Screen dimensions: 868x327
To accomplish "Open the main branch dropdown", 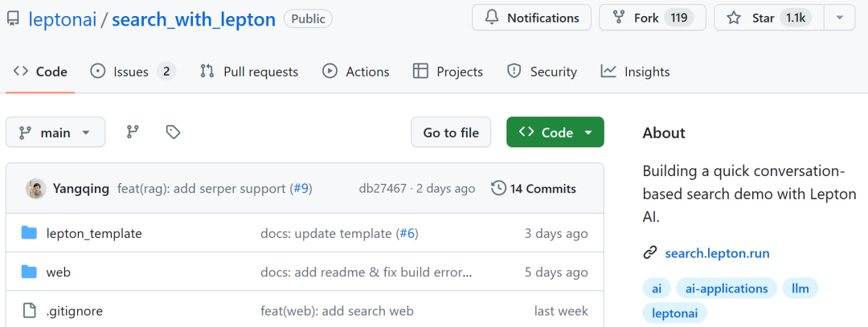I will click(x=55, y=133).
